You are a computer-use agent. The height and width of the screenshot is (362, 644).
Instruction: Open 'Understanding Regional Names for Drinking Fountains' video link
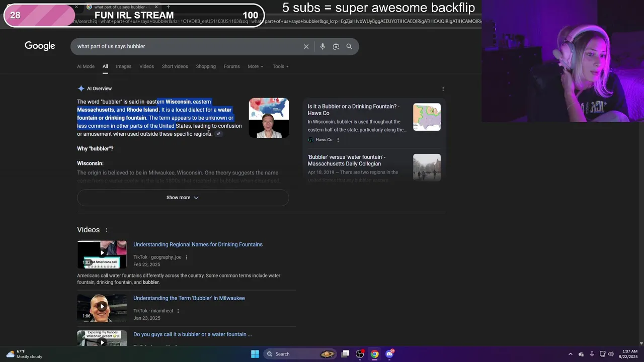[x=198, y=244]
